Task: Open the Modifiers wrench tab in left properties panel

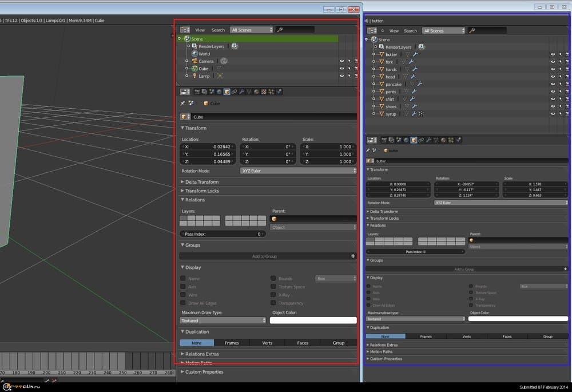Action: (242, 92)
